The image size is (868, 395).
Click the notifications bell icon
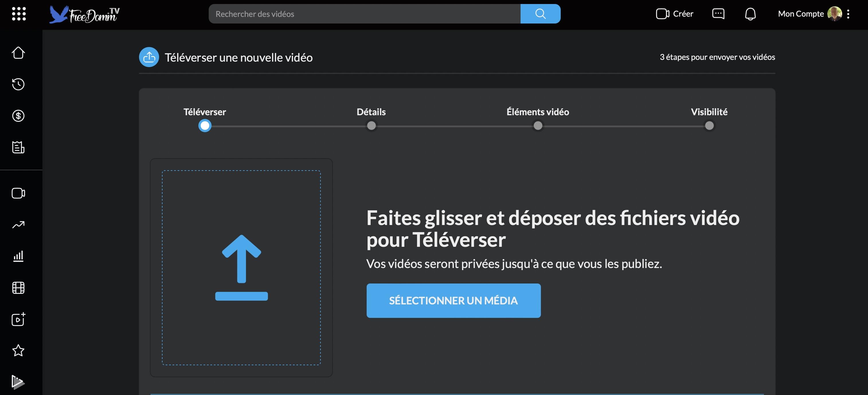(x=750, y=14)
